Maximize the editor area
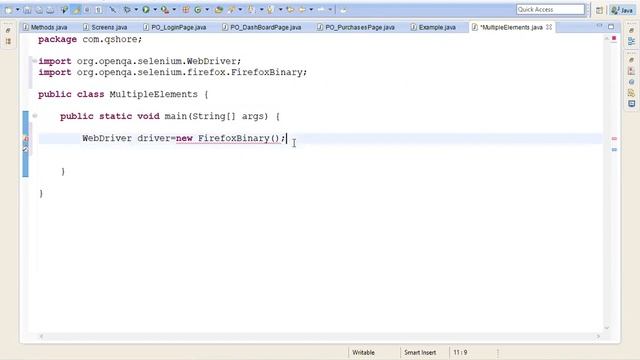640x360 pixels. click(611, 27)
